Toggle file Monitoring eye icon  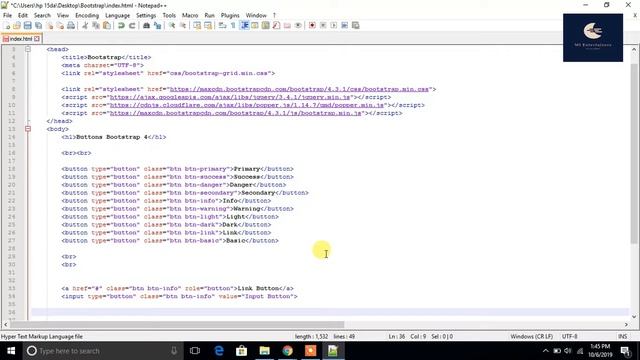298,25
